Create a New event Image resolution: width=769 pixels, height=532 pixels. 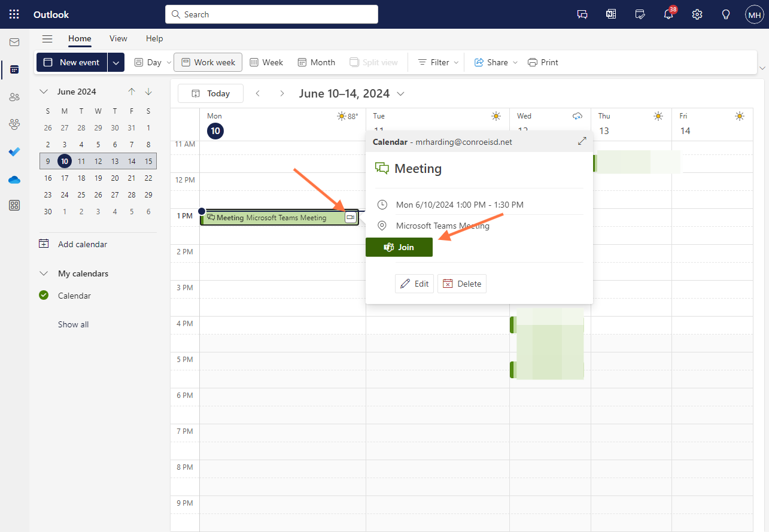click(72, 62)
